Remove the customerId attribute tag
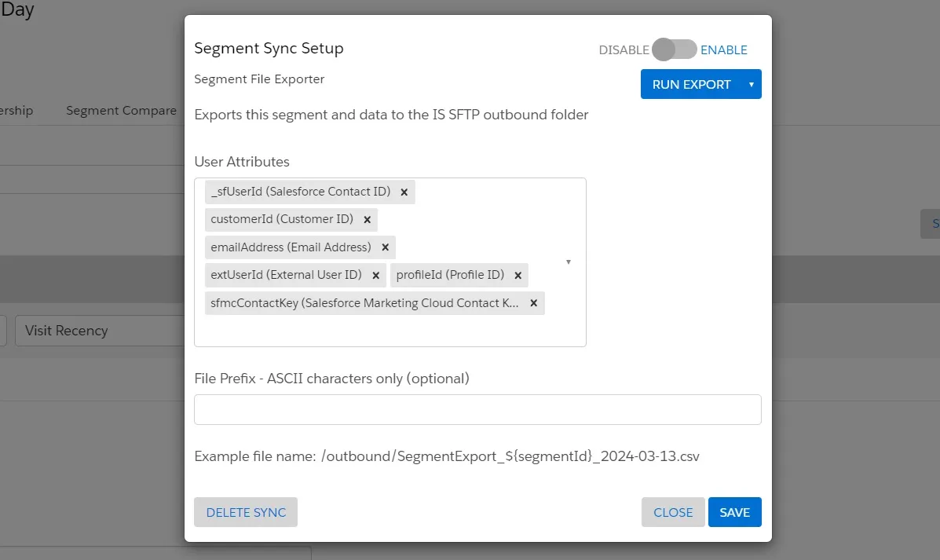Viewport: 940px width, 560px height. 367,220
